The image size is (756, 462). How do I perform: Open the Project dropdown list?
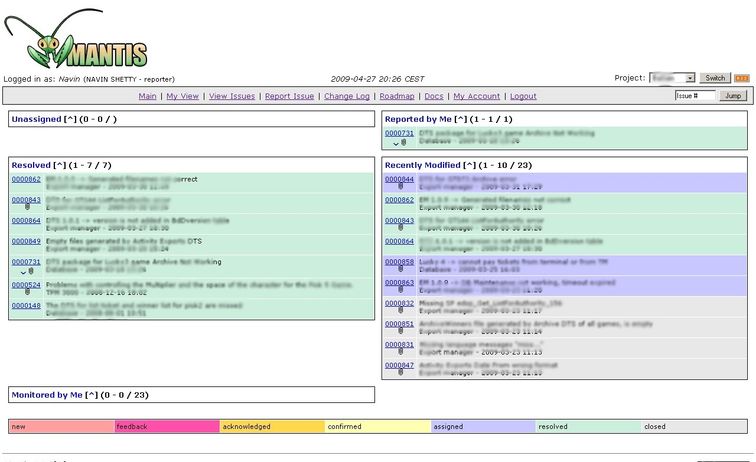coord(673,78)
